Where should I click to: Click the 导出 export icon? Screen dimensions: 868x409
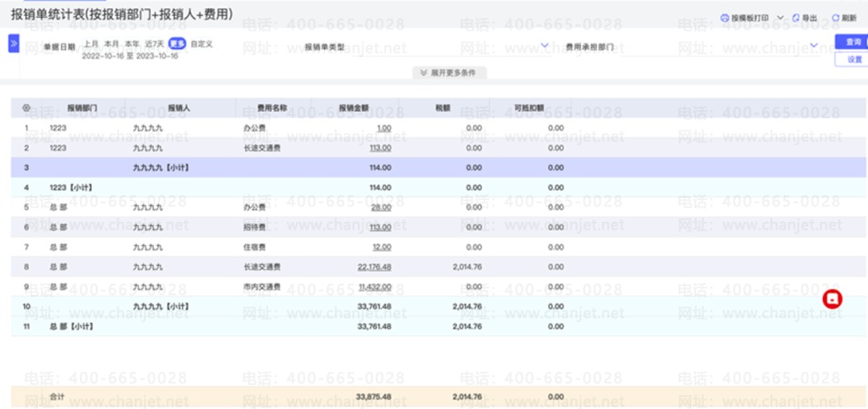pos(796,18)
